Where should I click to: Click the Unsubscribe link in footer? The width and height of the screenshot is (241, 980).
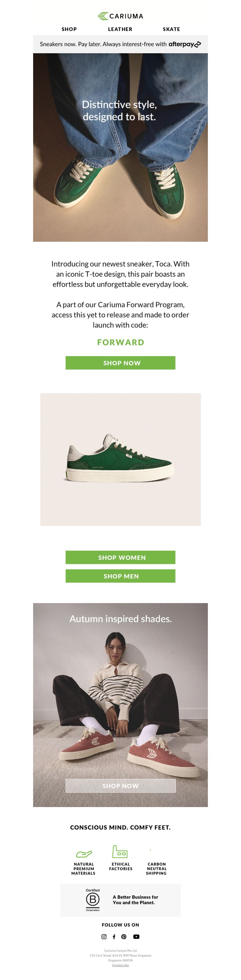120,965
